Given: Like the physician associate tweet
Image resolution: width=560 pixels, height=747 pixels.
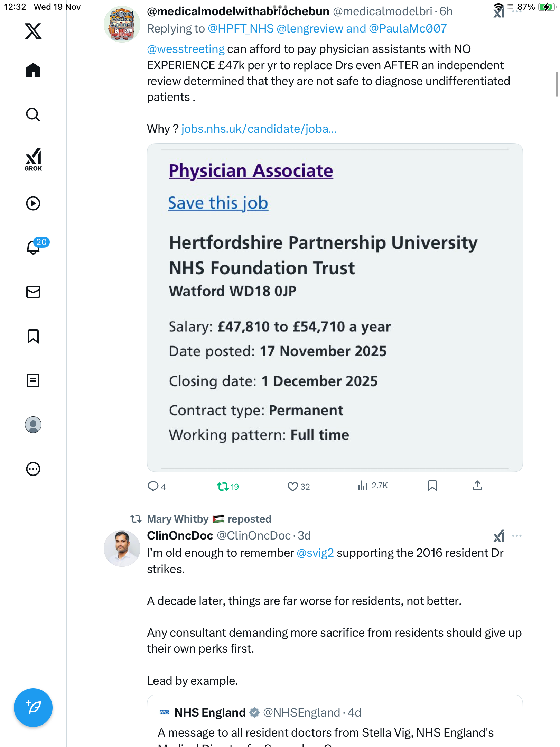Looking at the screenshot, I should coord(292,487).
